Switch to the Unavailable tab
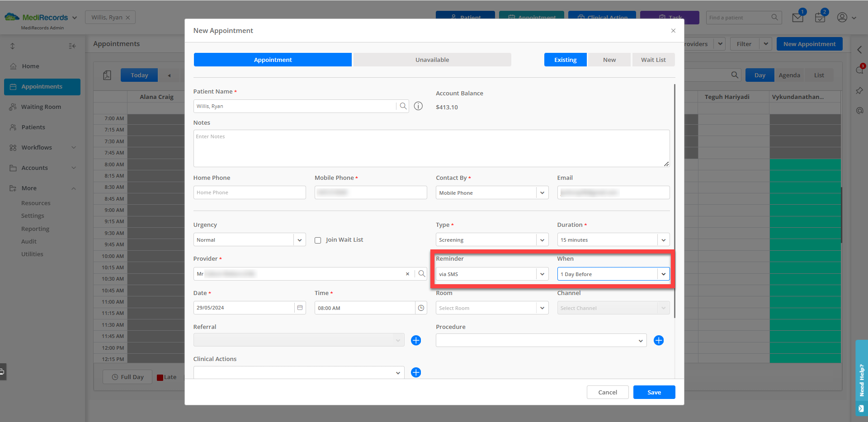The width and height of the screenshot is (868, 422). tap(432, 59)
